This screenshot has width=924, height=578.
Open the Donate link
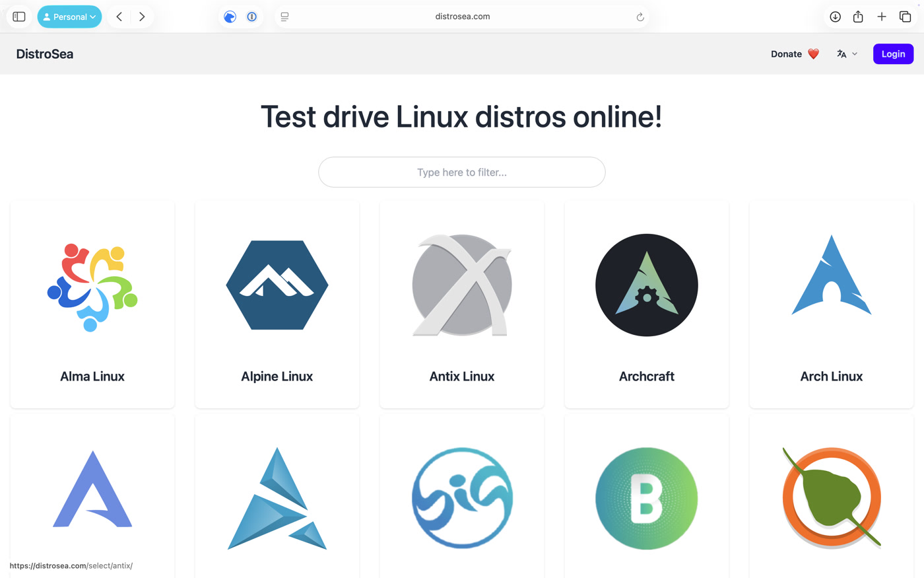(786, 54)
